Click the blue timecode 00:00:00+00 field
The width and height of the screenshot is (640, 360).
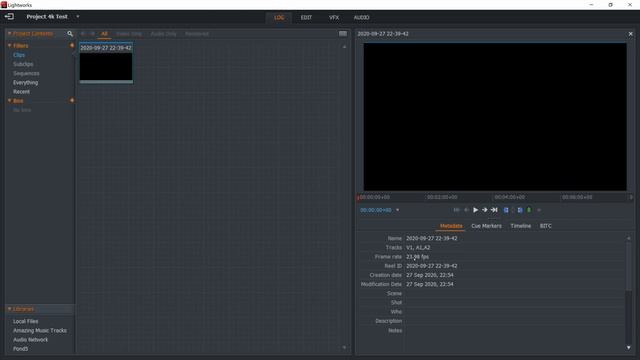376,210
